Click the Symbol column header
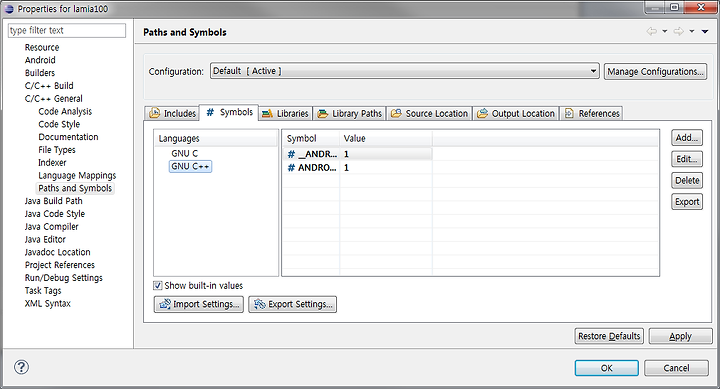Screen dimensions: 720x389 pyautogui.click(x=311, y=138)
